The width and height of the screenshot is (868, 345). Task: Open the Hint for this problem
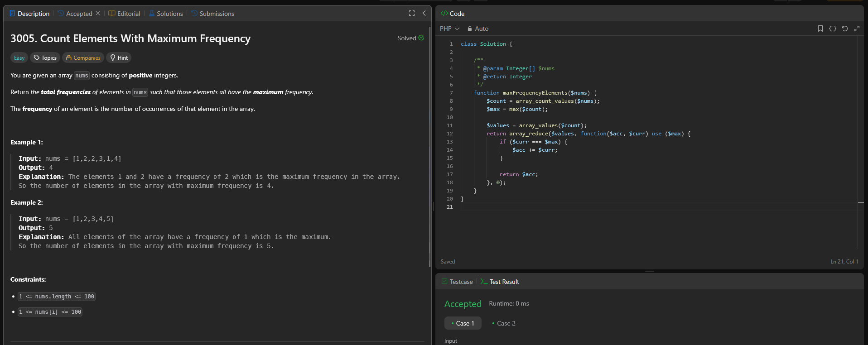coord(119,58)
